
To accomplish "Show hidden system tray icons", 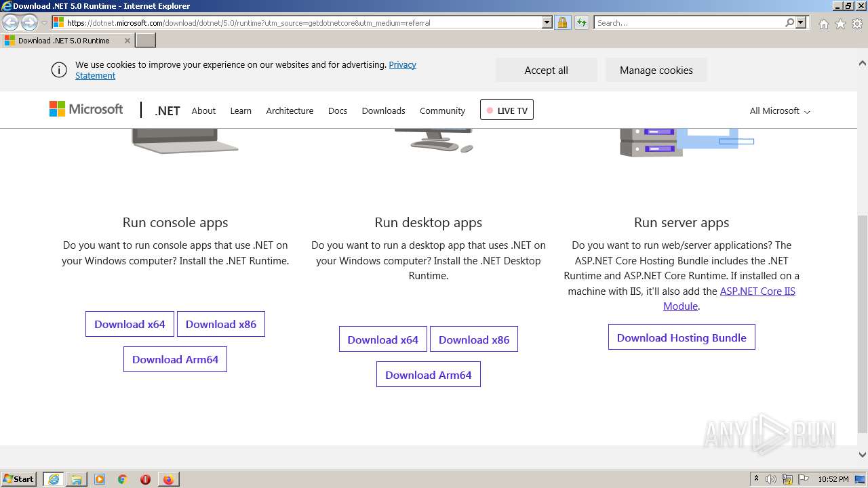I will click(756, 479).
